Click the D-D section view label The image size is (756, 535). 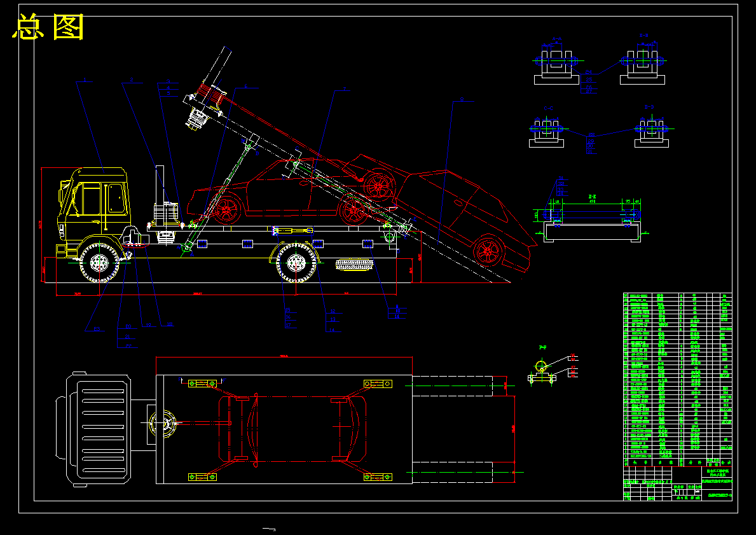point(649,107)
